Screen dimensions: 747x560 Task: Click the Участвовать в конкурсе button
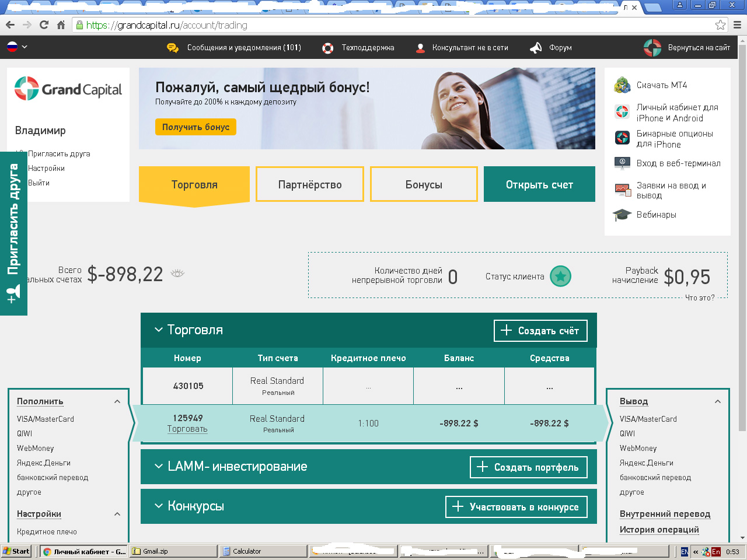coord(516,506)
